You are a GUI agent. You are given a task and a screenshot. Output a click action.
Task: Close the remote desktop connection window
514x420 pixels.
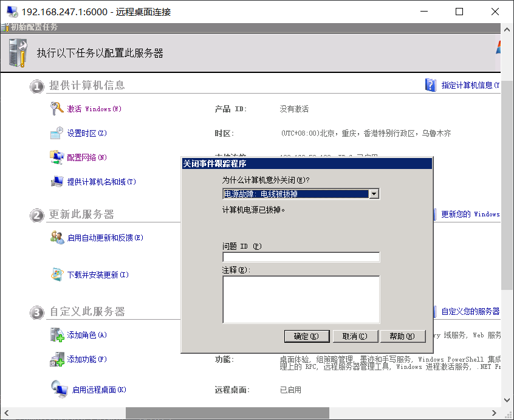(x=495, y=12)
